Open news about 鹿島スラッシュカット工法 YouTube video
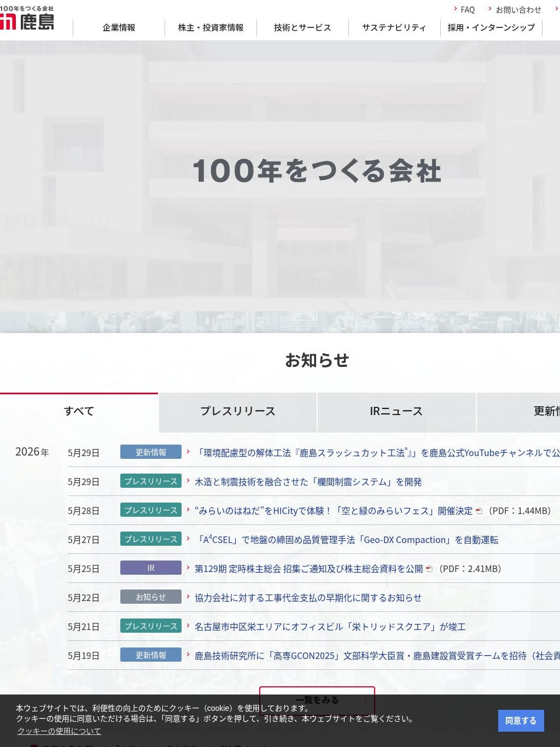Screen dimensions: 560x747 pyautogui.click(x=377, y=453)
